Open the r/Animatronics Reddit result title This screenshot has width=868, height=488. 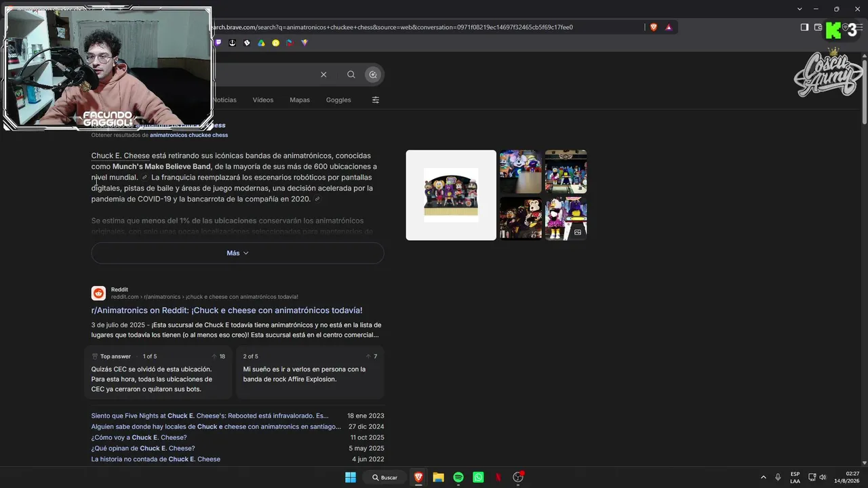(x=227, y=310)
